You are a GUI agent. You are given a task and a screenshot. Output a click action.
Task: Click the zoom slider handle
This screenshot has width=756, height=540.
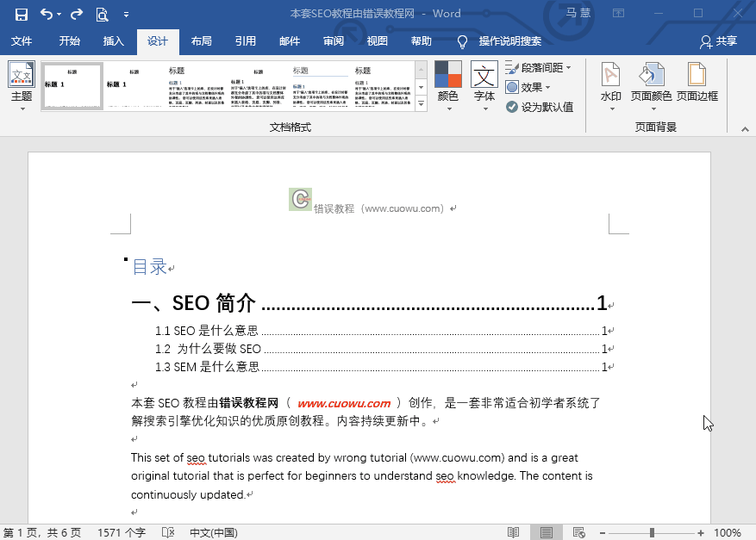tap(652, 533)
